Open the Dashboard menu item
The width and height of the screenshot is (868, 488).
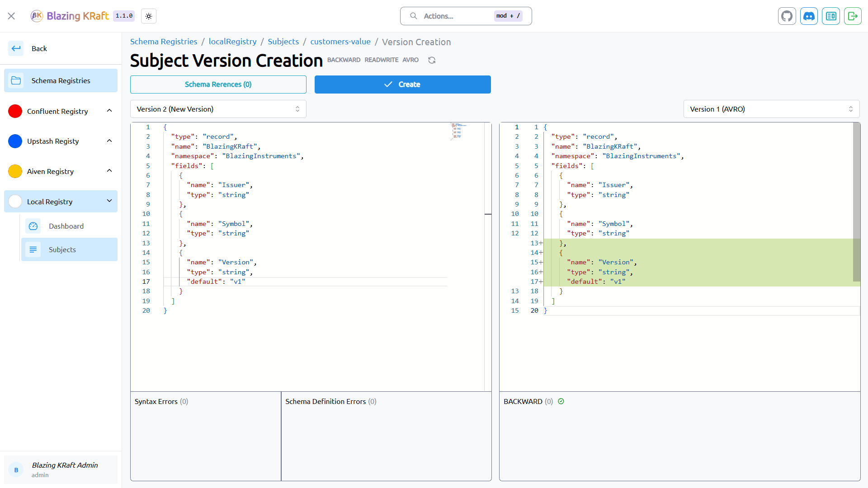(x=69, y=226)
